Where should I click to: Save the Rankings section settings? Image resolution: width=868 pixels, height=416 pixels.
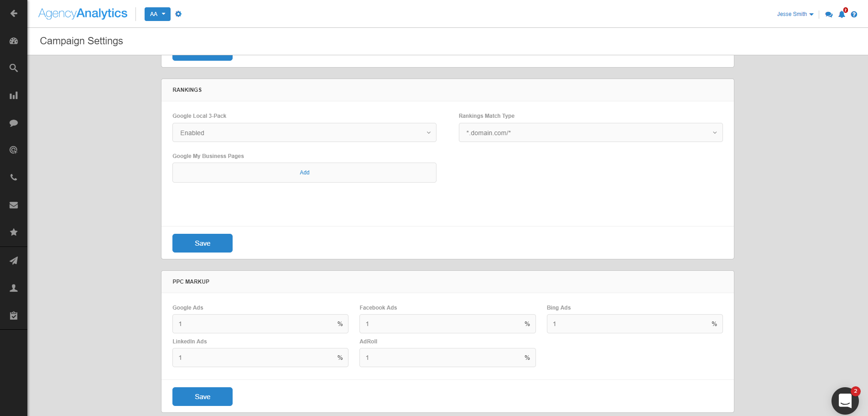coord(203,243)
